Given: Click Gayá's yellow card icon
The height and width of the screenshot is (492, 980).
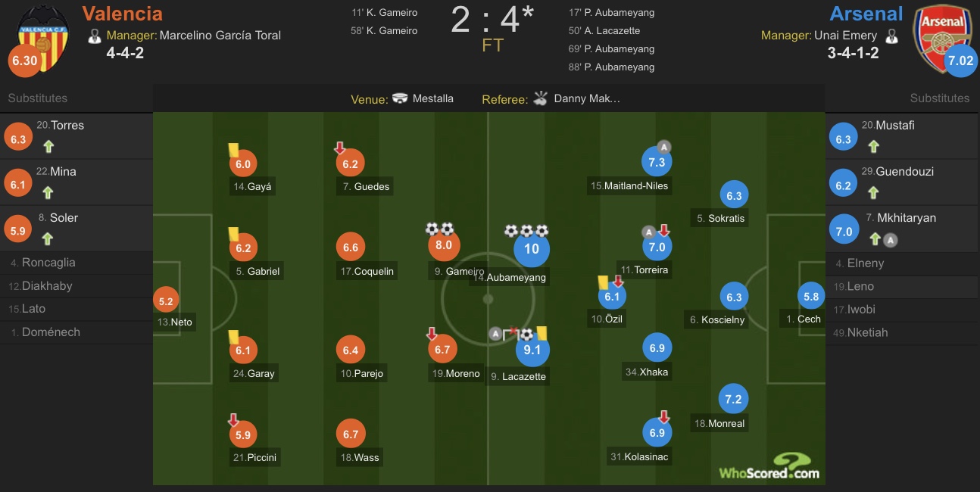Looking at the screenshot, I should (234, 151).
